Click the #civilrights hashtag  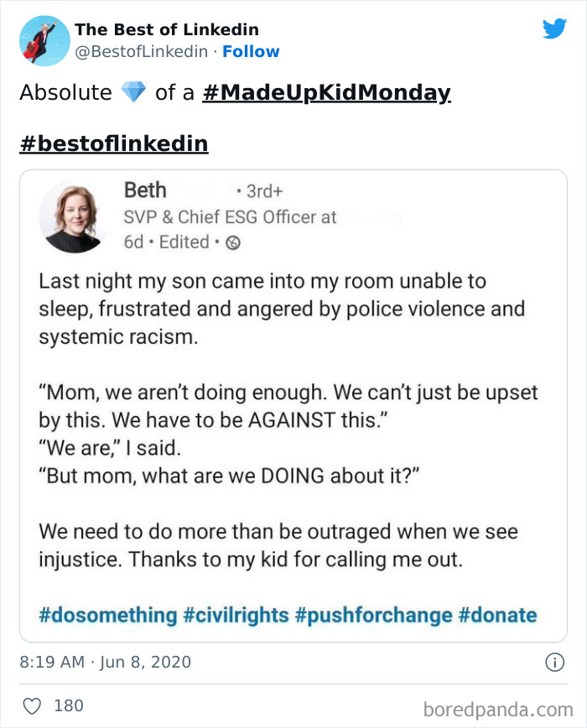coord(236,615)
